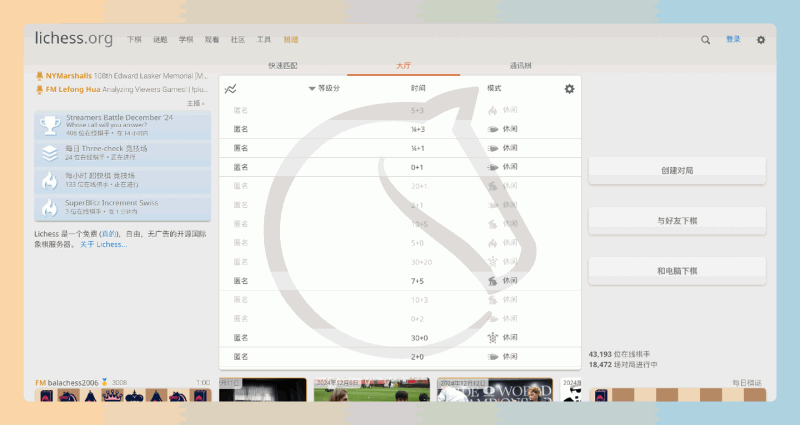800x425 pixels.
Task: Select the 5+0 game row
Action: tap(400, 243)
